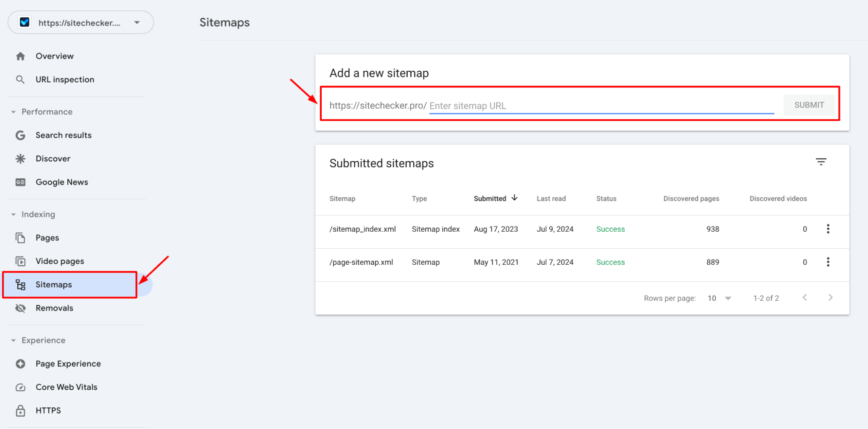Sort by Status column header

click(606, 199)
